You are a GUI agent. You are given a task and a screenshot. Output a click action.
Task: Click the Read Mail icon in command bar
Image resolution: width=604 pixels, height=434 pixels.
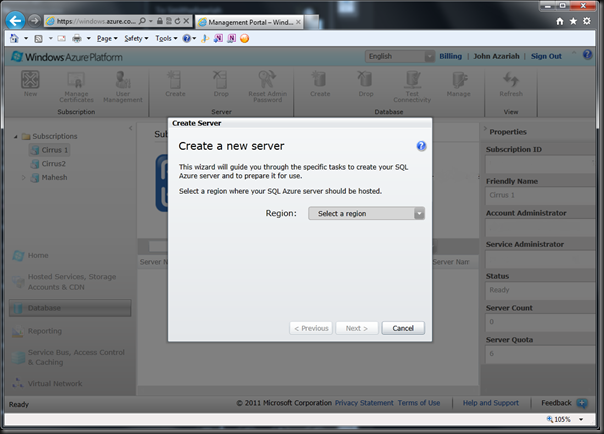click(62, 39)
